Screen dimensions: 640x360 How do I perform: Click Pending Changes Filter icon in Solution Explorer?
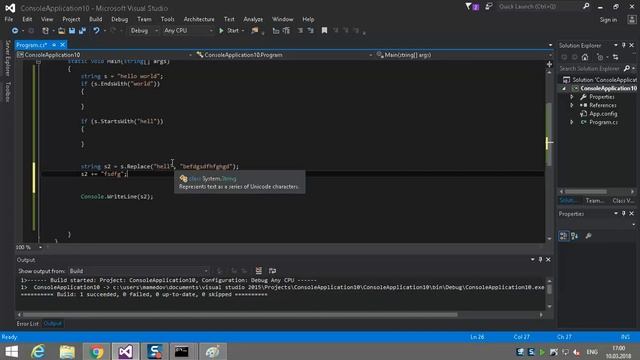[x=600, y=57]
